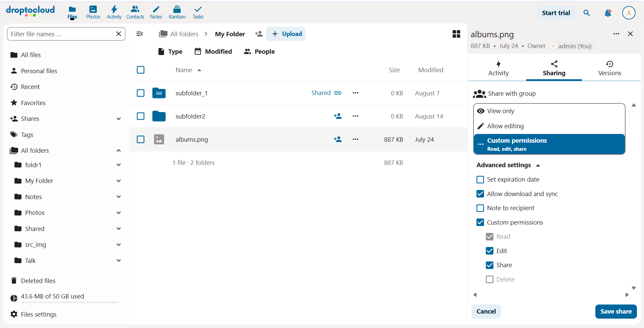Image resolution: width=644 pixels, height=328 pixels.
Task: Open the Kanban app icon
Action: [177, 12]
